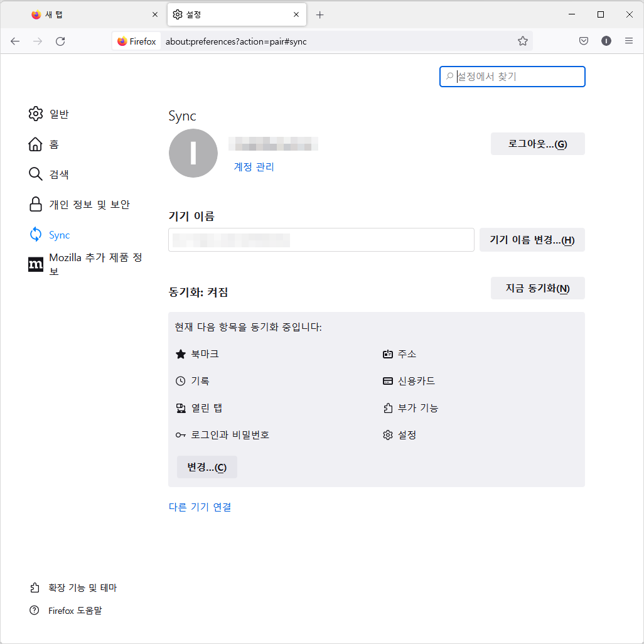Open the hamburger application menu
Screen dimensions: 644x644
click(629, 41)
